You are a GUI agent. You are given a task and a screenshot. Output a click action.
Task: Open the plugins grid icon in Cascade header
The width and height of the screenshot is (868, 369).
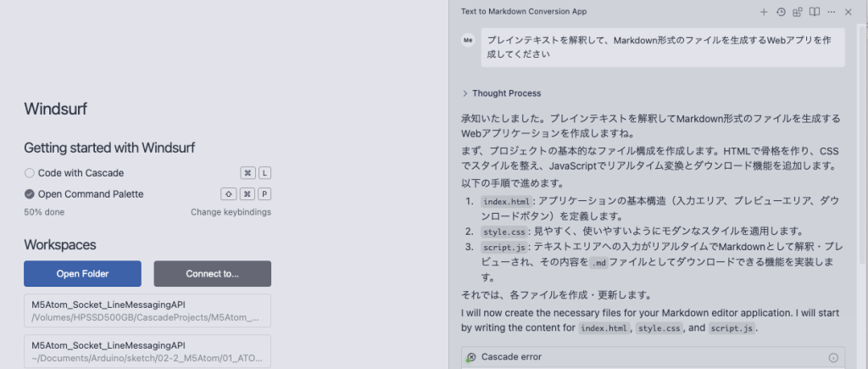click(x=797, y=12)
